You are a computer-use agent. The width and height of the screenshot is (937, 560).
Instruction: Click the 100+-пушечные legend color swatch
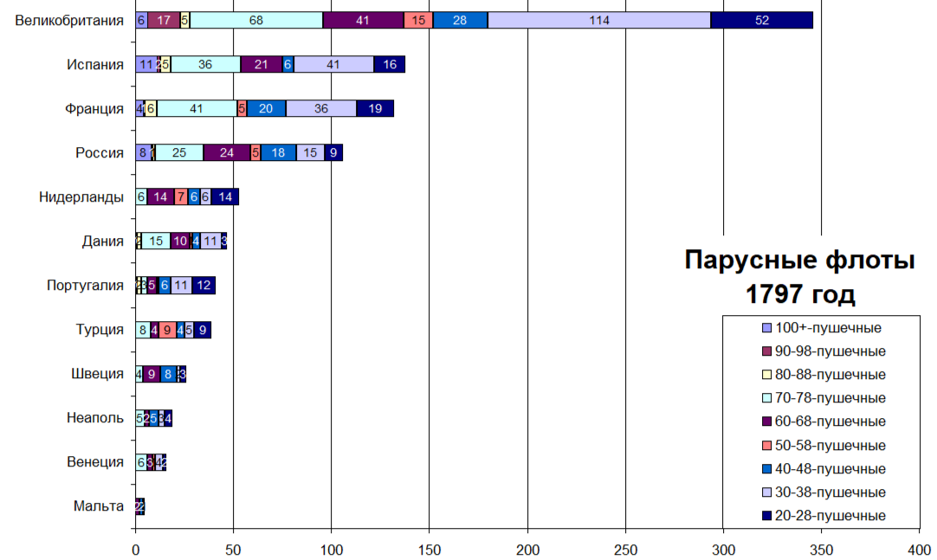coord(766,329)
